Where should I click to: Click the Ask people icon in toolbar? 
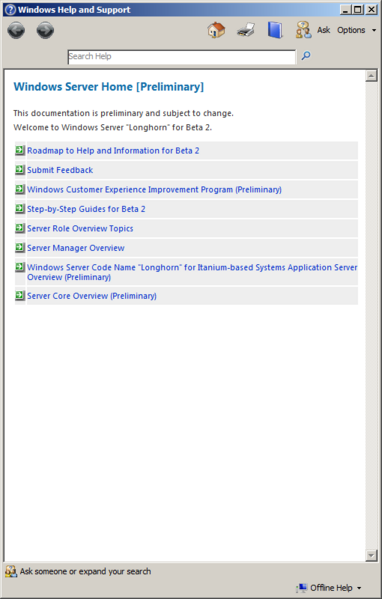click(x=303, y=30)
